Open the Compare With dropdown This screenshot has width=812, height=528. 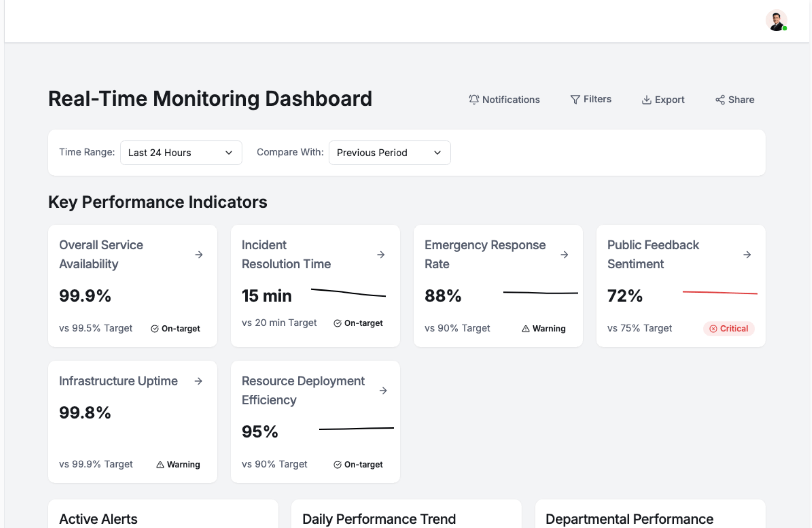click(389, 153)
